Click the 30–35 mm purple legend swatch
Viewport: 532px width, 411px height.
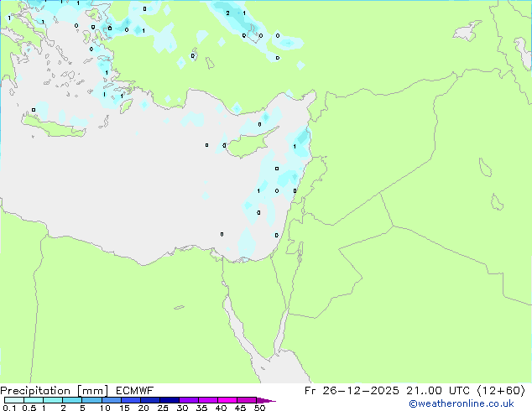[189, 400]
